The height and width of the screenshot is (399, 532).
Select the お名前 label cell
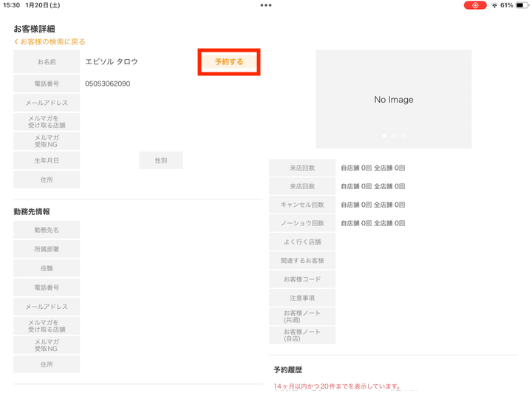tap(47, 62)
